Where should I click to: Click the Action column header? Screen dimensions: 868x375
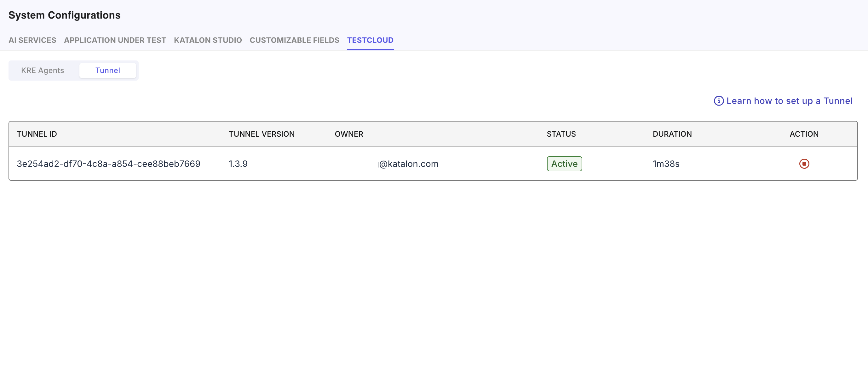tap(804, 134)
